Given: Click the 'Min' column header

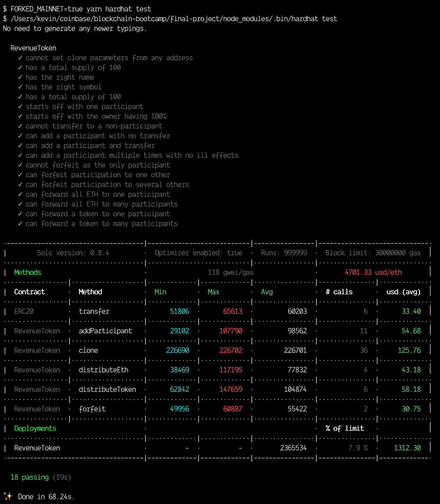Looking at the screenshot, I should point(161,292).
